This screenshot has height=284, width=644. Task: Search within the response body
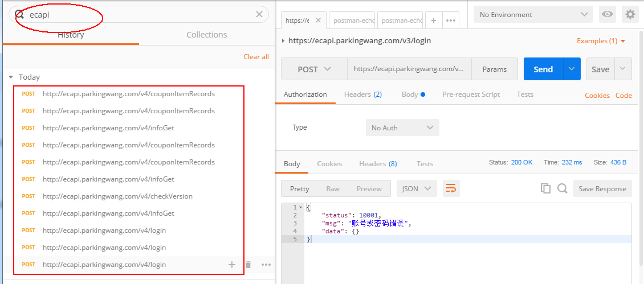[x=563, y=188]
